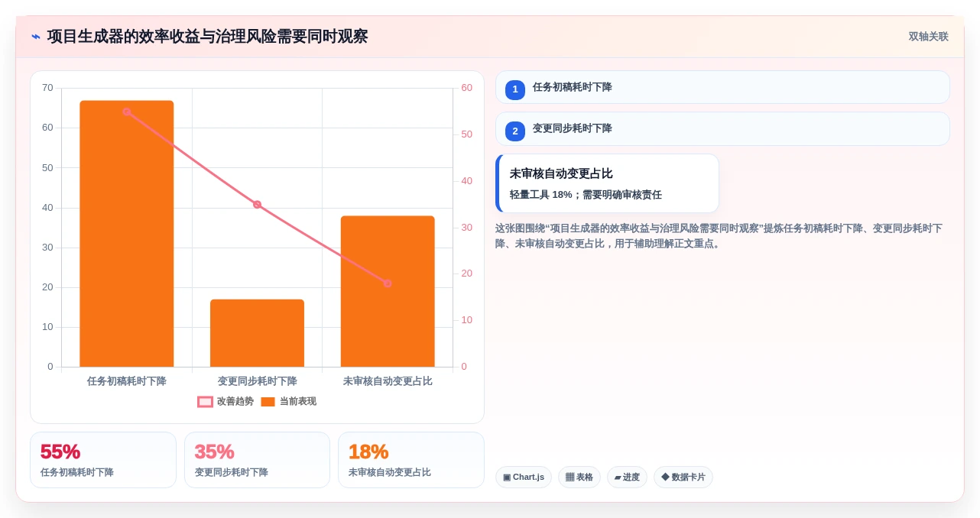Toggle the 改善趋势 legend entry
The image size is (980, 518).
point(226,401)
